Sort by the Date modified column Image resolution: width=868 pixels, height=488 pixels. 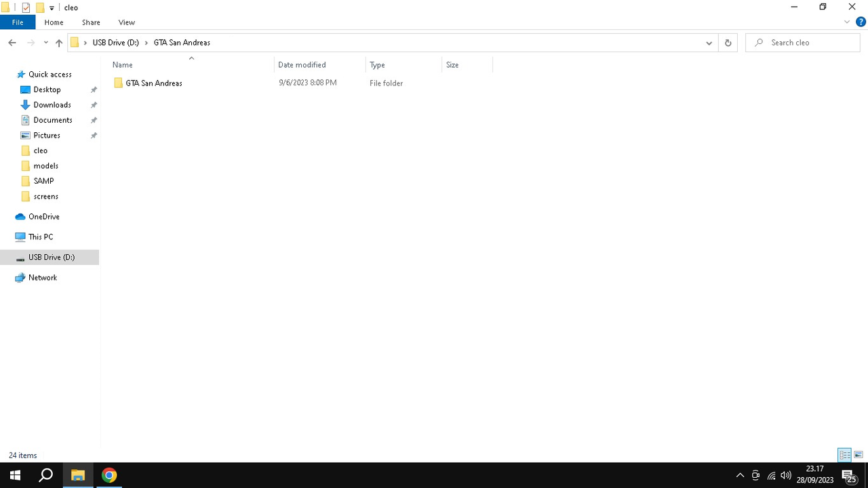point(302,65)
